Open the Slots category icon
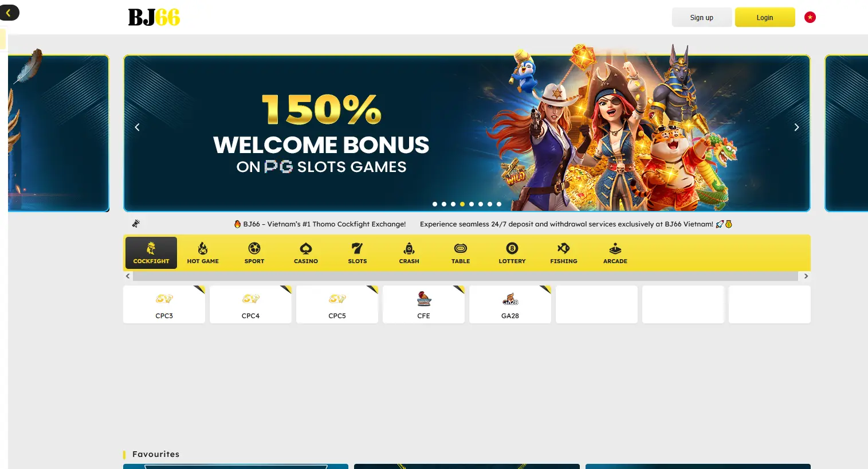 click(358, 248)
